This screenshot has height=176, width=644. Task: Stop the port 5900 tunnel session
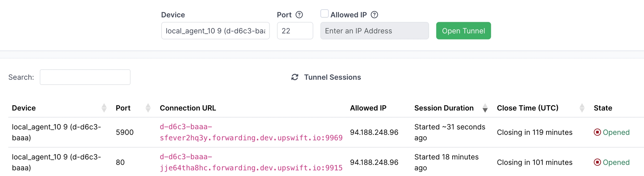click(597, 132)
